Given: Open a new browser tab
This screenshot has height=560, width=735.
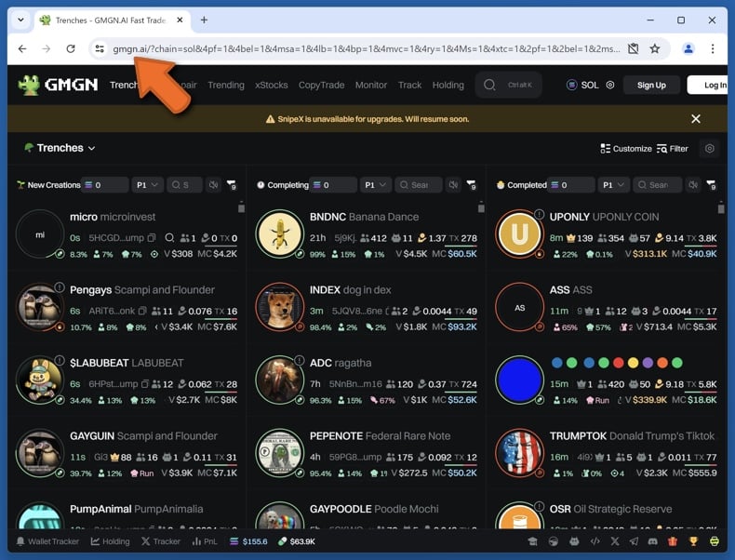Looking at the screenshot, I should click(x=204, y=20).
